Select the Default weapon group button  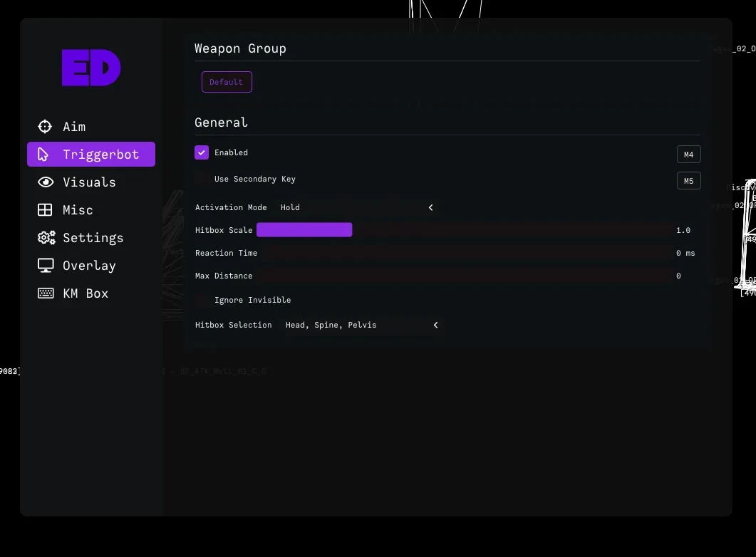pos(227,82)
